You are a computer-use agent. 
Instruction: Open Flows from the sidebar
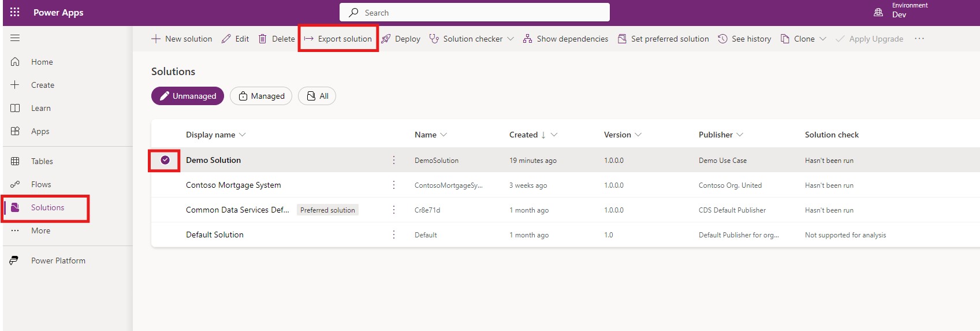tap(41, 184)
